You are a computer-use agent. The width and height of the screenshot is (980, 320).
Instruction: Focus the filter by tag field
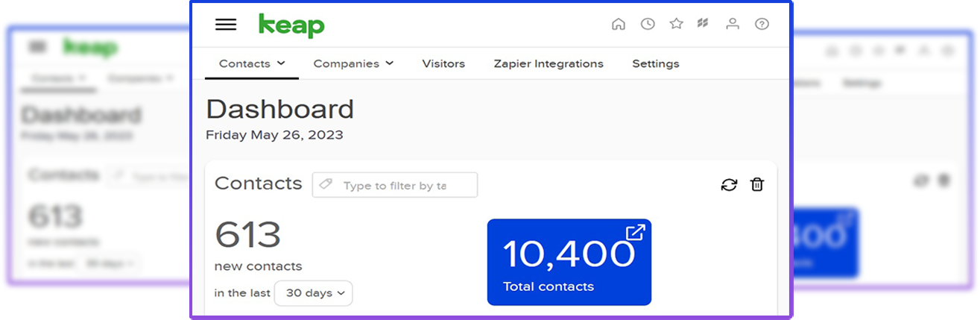tap(395, 185)
